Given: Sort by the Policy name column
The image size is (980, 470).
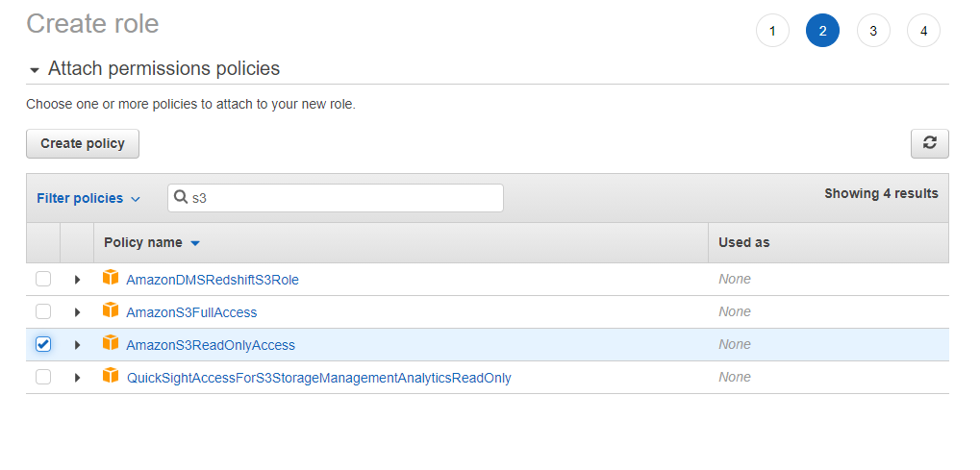Looking at the screenshot, I should pos(152,242).
